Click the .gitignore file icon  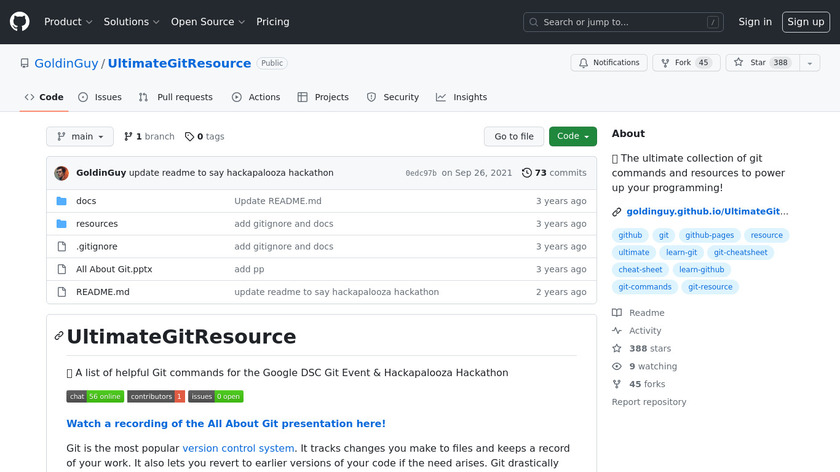click(61, 247)
